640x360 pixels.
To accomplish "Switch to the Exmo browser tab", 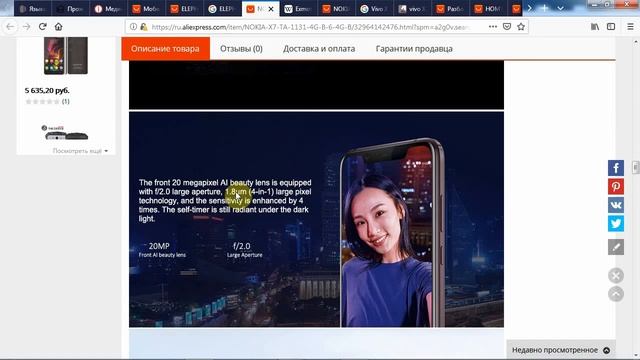I will [x=298, y=9].
